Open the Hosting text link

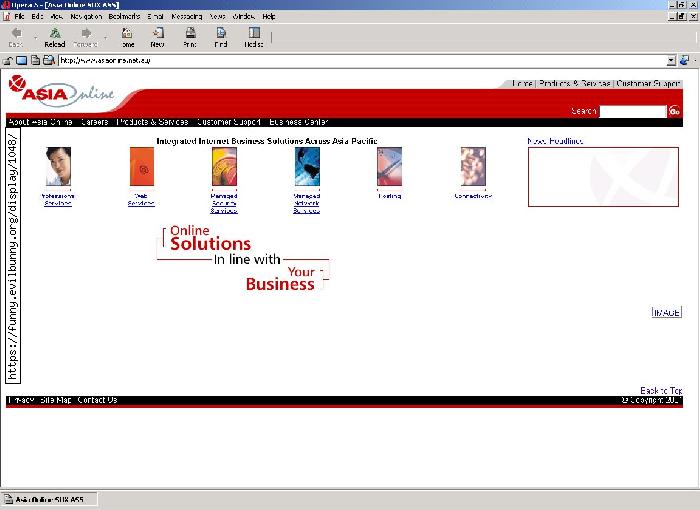coord(389,196)
